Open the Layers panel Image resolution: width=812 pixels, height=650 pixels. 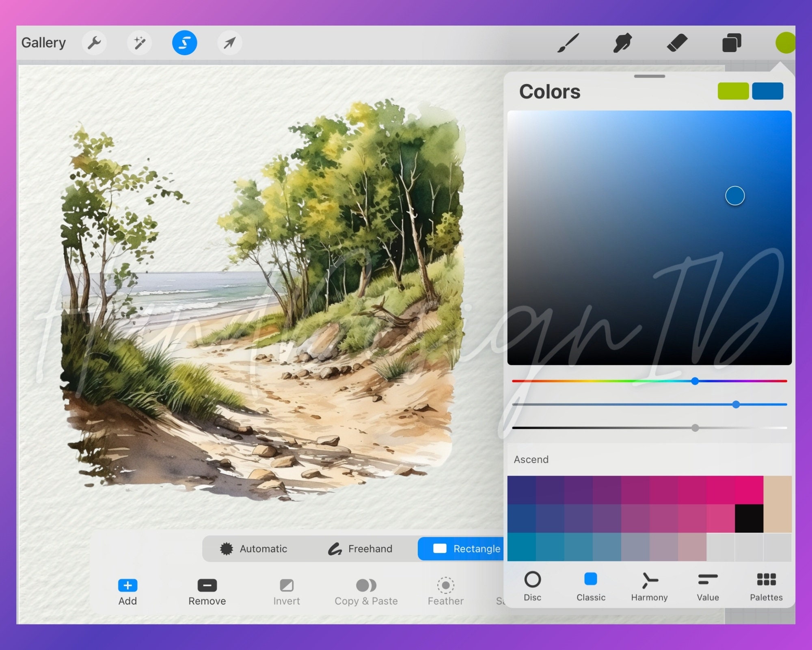coord(732,42)
